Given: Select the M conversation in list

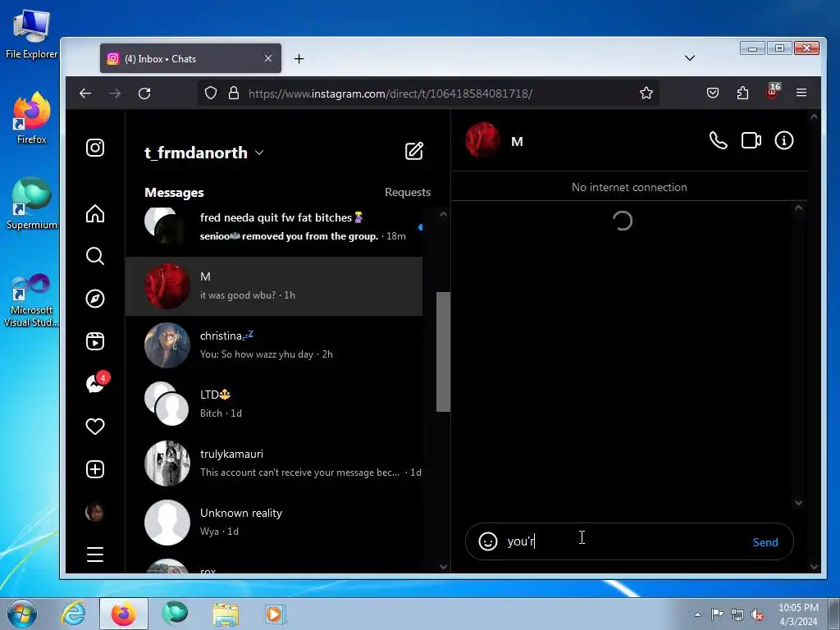Looking at the screenshot, I should click(274, 286).
